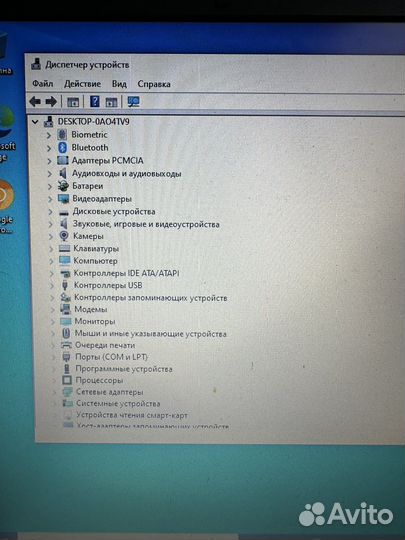This screenshot has height=540, width=405.
Task: Select the DESKTOP-0AO4TV9 computer name
Action: (94, 122)
